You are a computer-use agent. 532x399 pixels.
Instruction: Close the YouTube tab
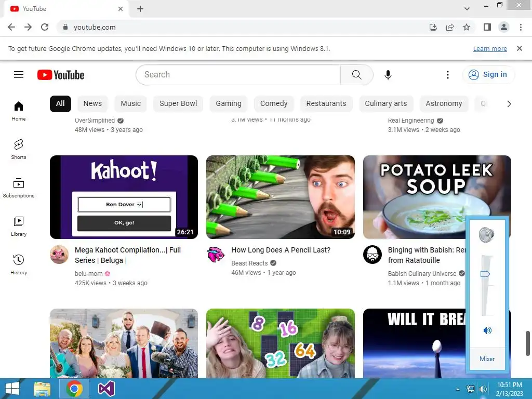pyautogui.click(x=121, y=9)
